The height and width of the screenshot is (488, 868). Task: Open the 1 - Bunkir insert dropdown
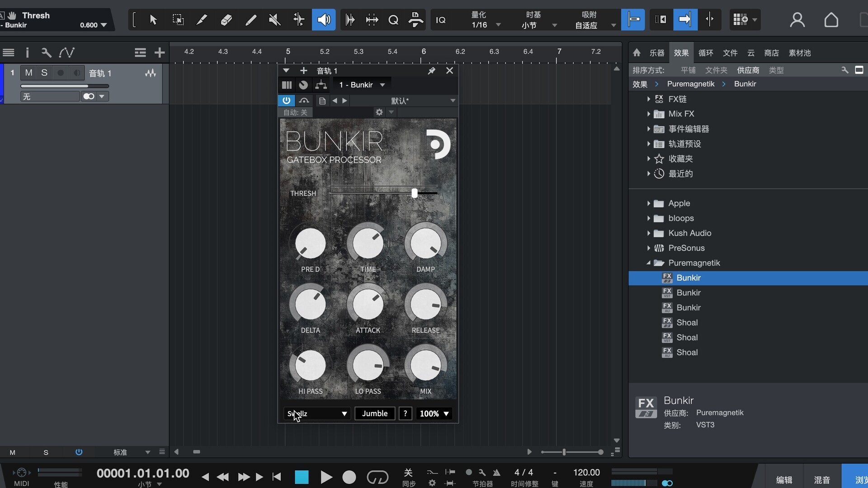tap(362, 85)
